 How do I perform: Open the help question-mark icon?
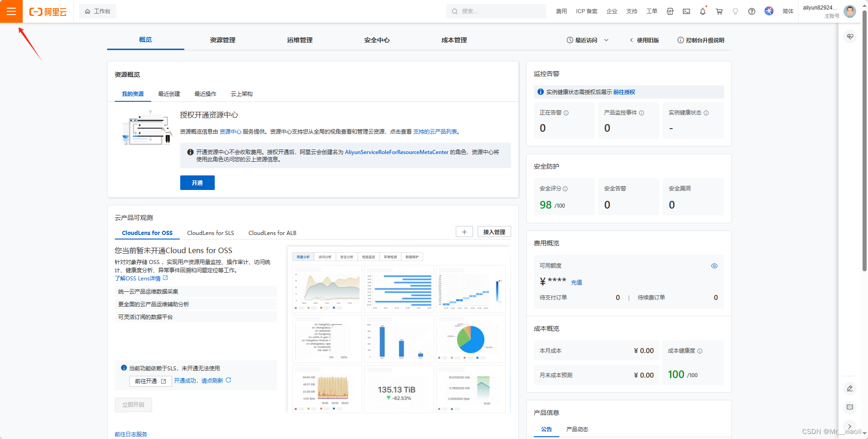click(751, 11)
